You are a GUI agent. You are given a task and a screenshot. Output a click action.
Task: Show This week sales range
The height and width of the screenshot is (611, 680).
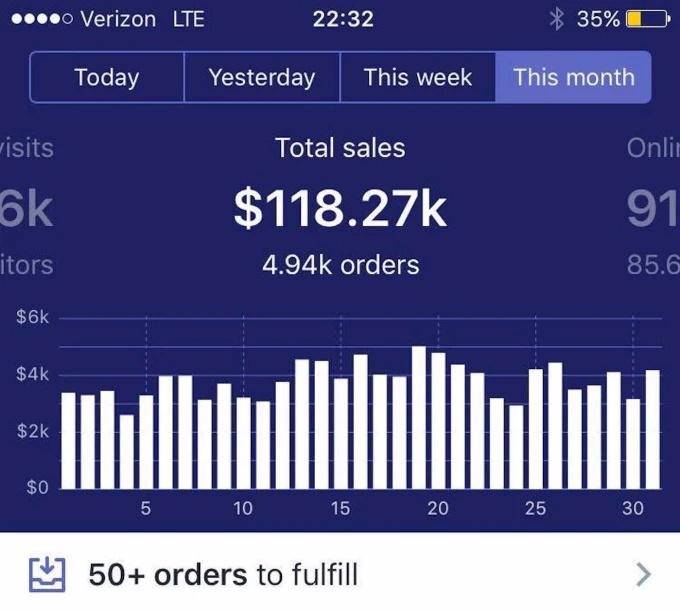[418, 77]
